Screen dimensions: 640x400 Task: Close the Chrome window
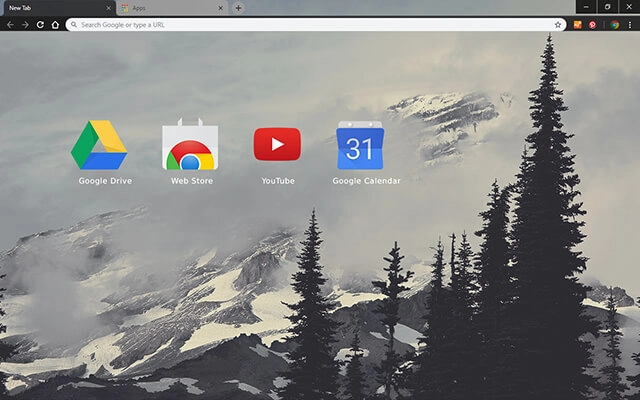(x=629, y=7)
